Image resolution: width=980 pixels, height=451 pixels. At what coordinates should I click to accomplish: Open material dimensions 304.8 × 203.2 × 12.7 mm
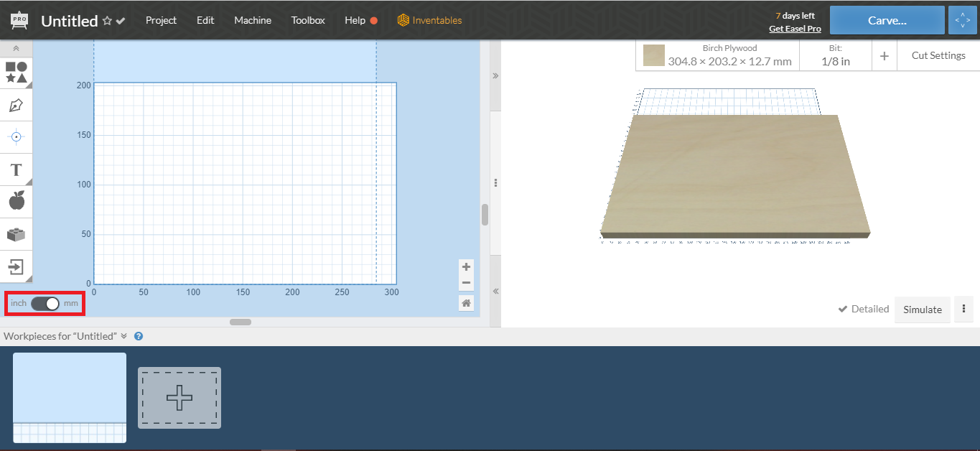tap(729, 62)
